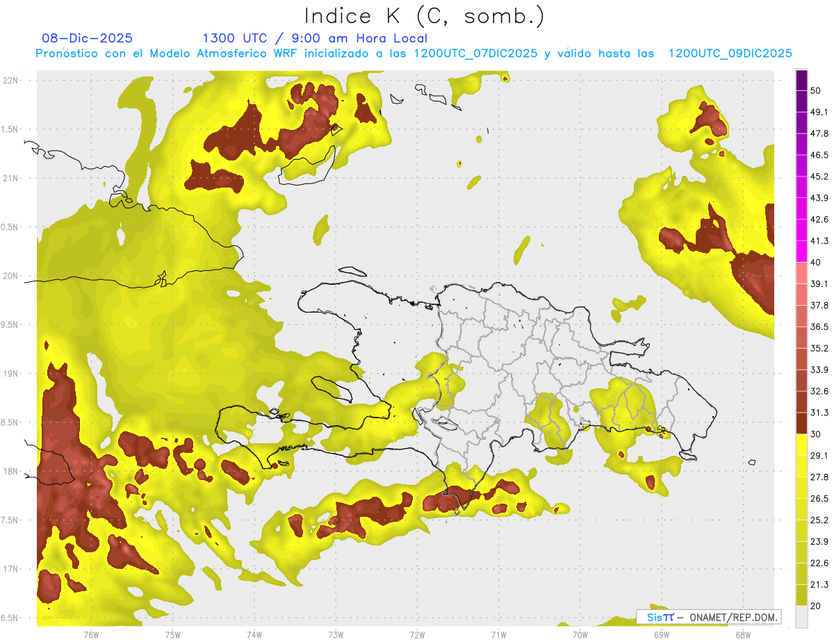
Task: Click the 1200UTC_09DIC2025 valid-until text
Action: (x=730, y=53)
